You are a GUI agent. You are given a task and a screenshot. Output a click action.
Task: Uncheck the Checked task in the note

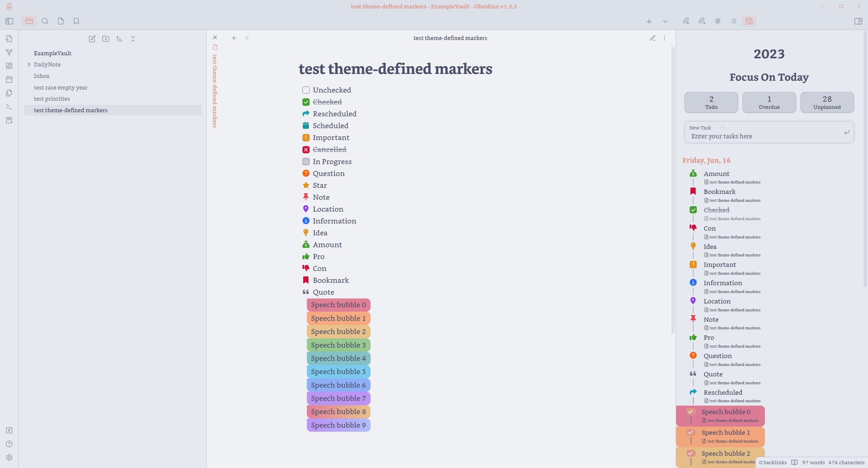tap(306, 102)
